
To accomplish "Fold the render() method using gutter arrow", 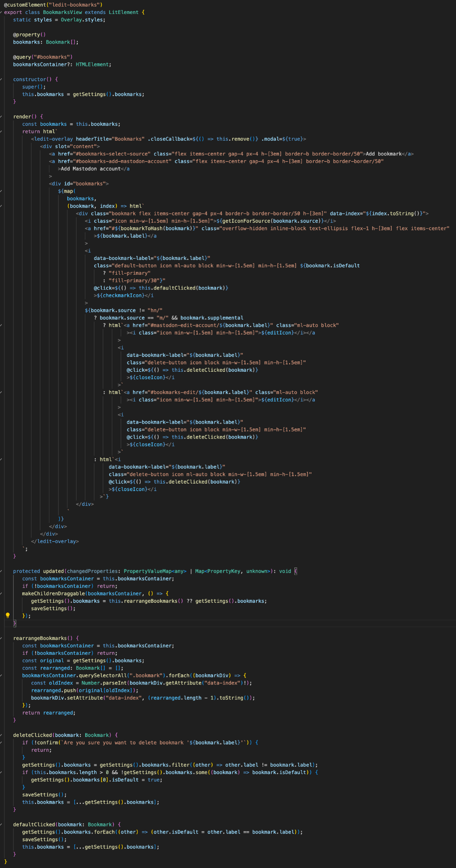I will [x=1, y=117].
